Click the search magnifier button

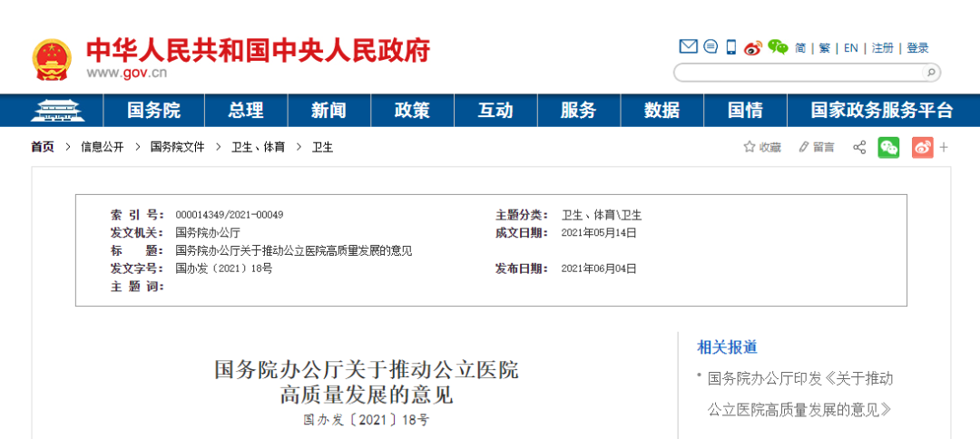930,73
